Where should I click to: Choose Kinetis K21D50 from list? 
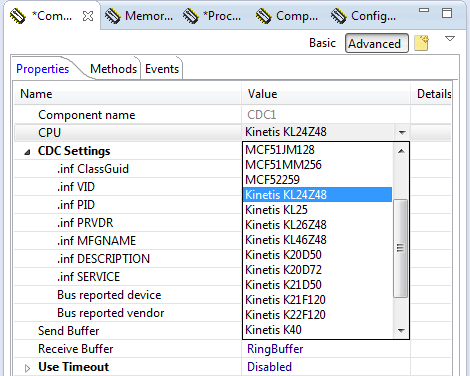click(318, 285)
